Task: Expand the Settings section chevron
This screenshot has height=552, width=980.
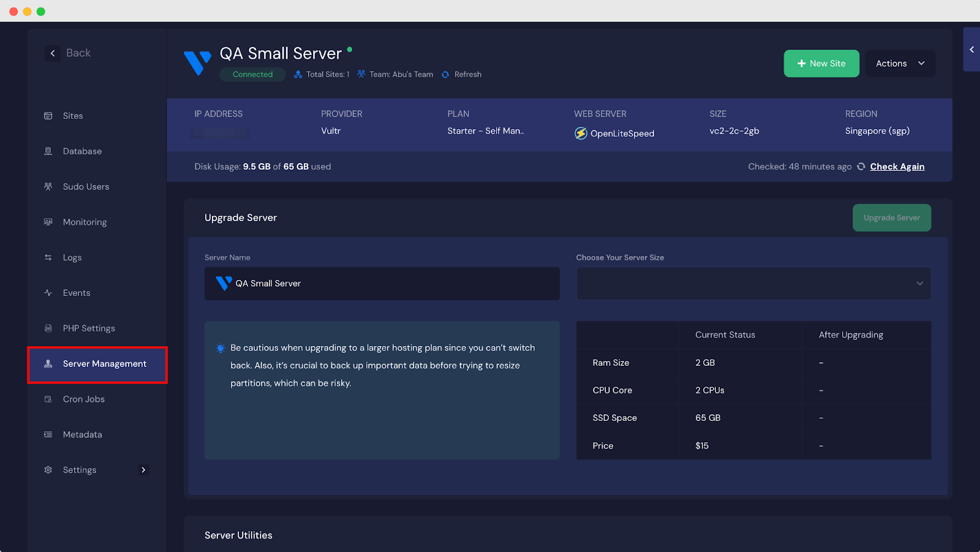Action: pos(143,470)
